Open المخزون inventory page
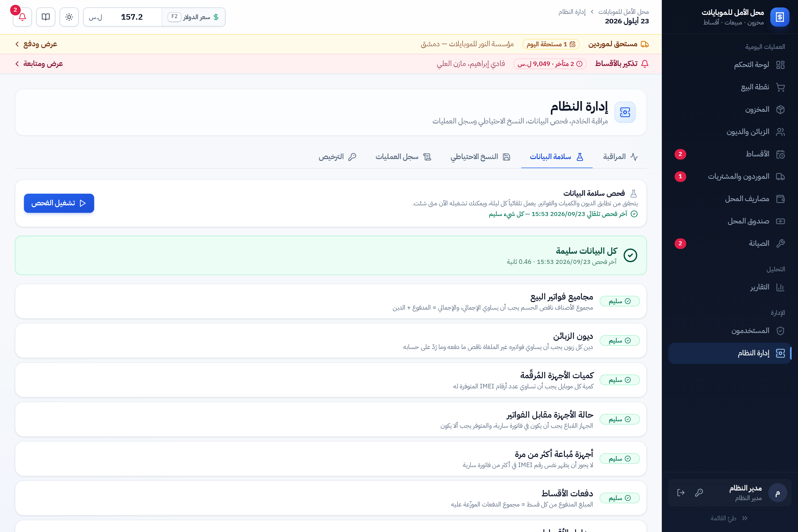 (x=729, y=110)
